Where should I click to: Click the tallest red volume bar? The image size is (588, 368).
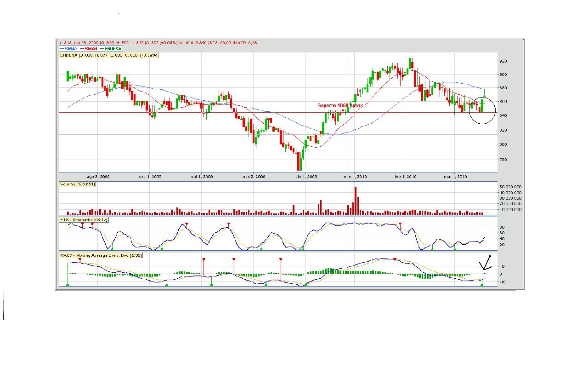click(355, 201)
